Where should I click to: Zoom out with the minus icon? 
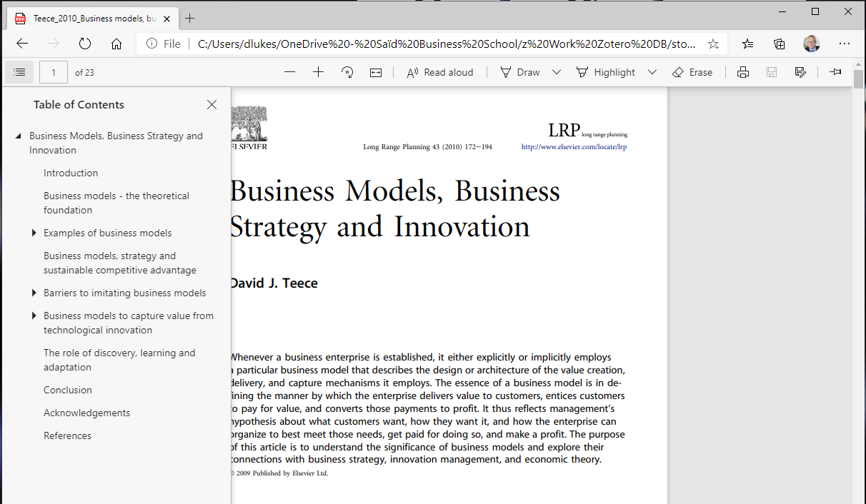289,72
